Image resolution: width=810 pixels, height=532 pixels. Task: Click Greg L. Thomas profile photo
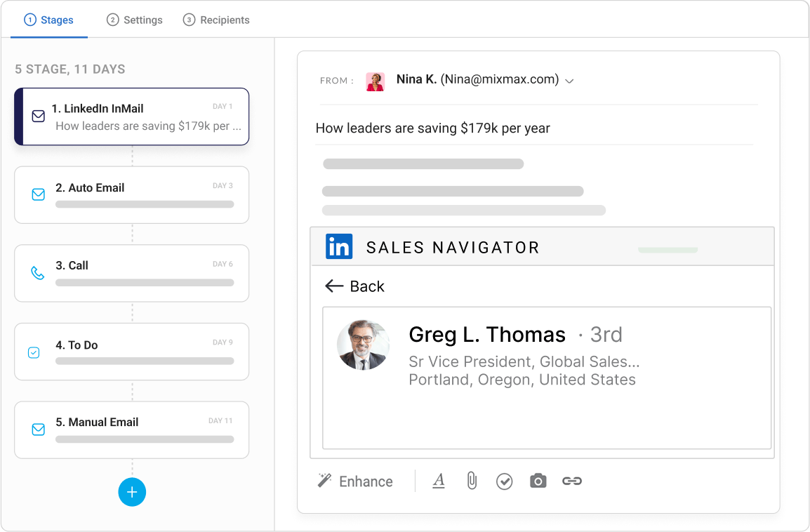point(363,345)
